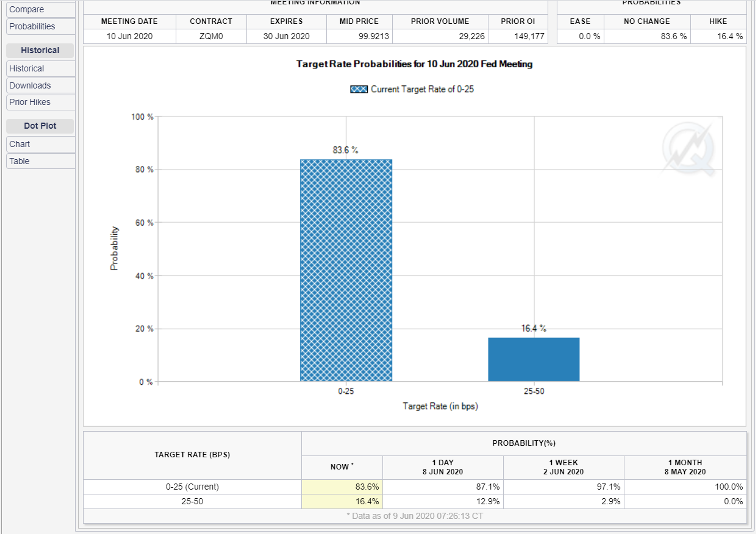Click the 2.9% one-week cell
Screen dimensions: 756x534
(563, 501)
